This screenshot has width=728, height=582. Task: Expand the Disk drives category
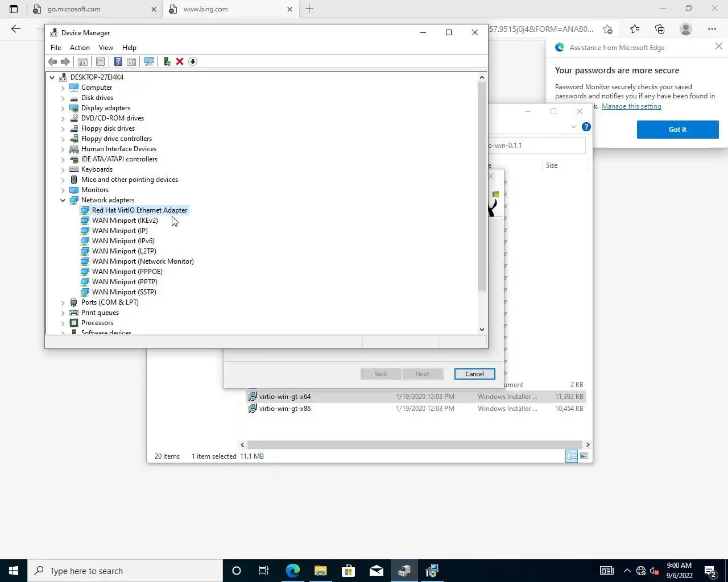[x=63, y=98]
